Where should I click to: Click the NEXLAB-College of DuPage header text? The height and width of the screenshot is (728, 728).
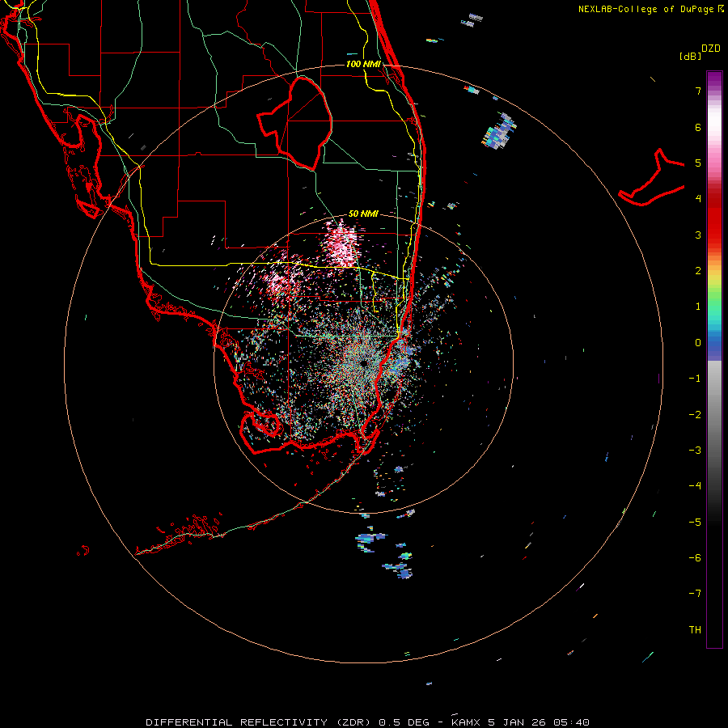(x=646, y=9)
